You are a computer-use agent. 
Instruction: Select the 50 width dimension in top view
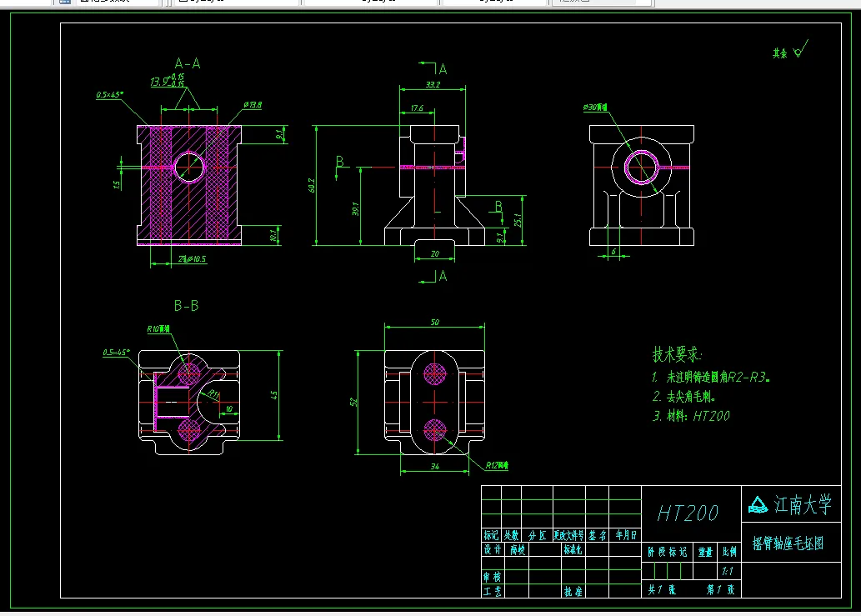coord(435,323)
